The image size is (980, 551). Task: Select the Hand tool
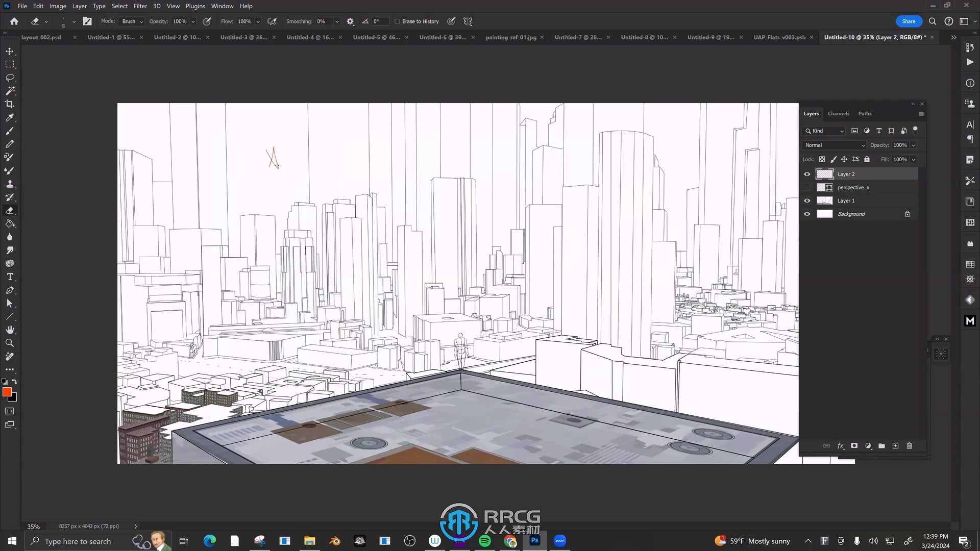coord(10,330)
